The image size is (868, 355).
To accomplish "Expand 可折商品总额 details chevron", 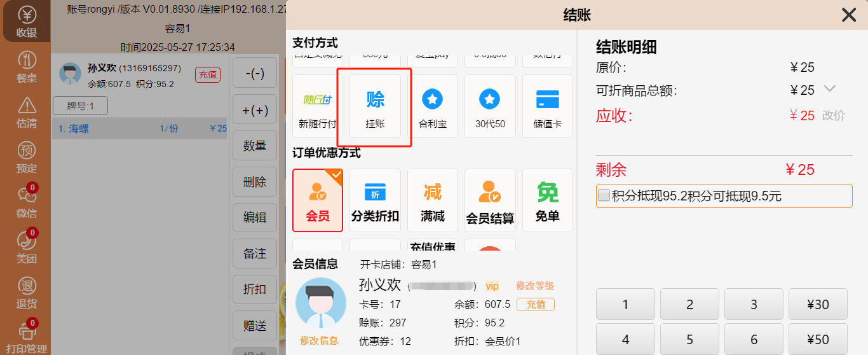I will pos(829,89).
